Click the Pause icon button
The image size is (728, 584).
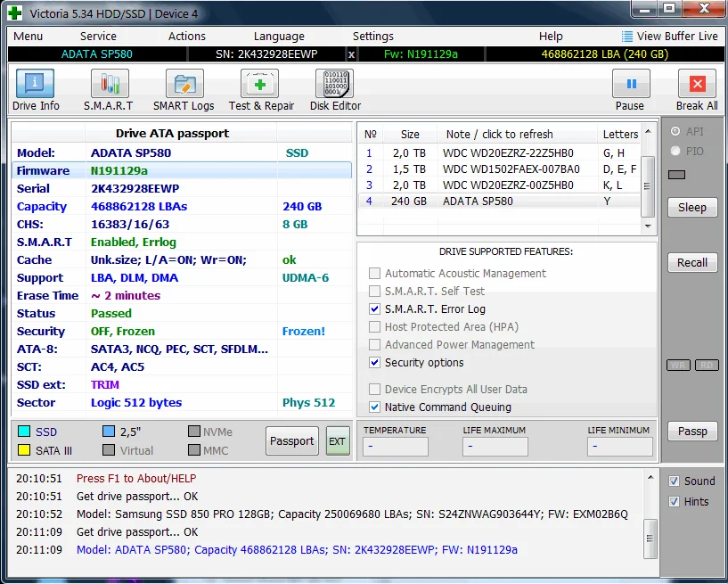pos(631,84)
